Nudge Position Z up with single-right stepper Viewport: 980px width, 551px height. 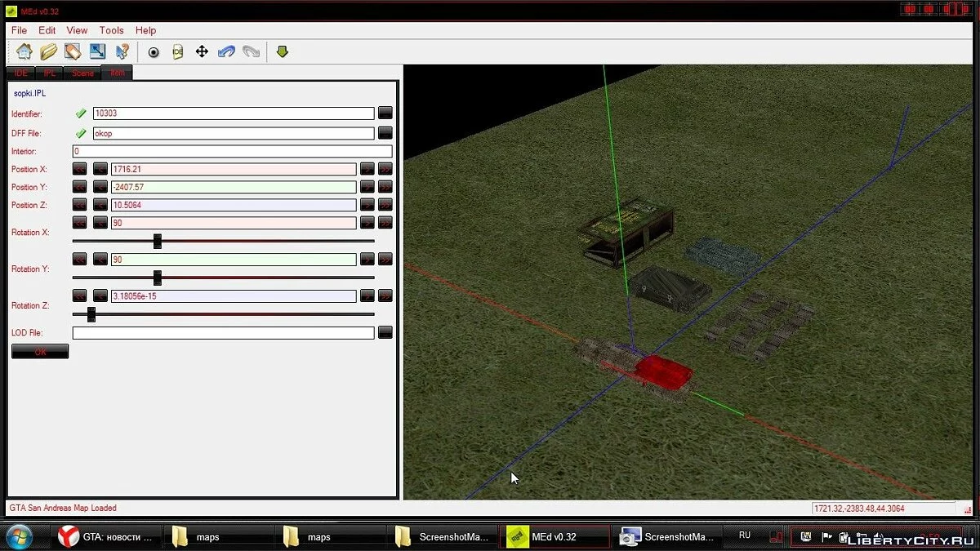click(x=367, y=205)
